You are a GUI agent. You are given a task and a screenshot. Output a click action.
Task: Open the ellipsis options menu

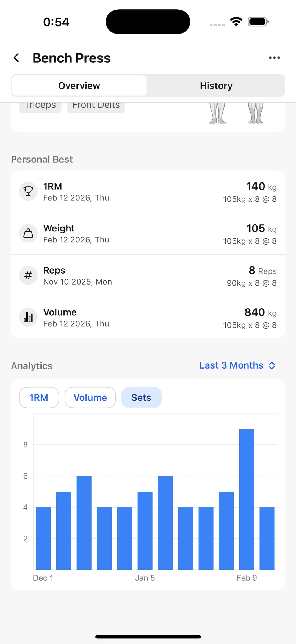click(274, 58)
